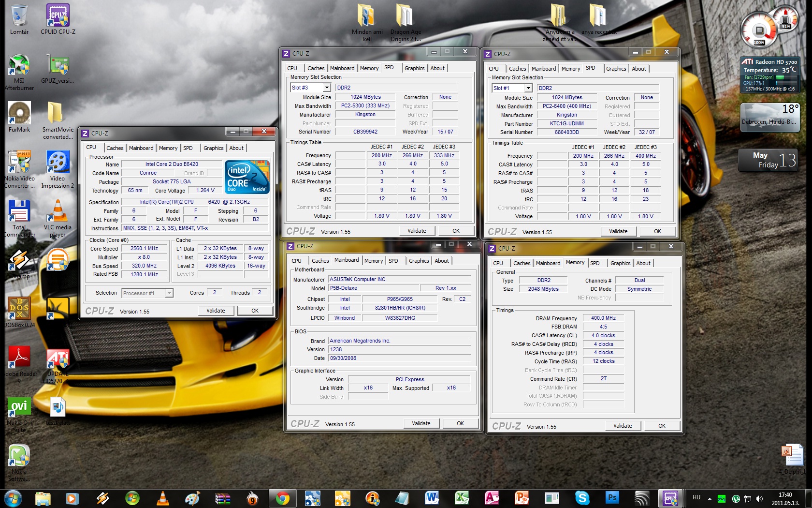
Task: Open the VLC media player desktop icon
Action: [58, 219]
